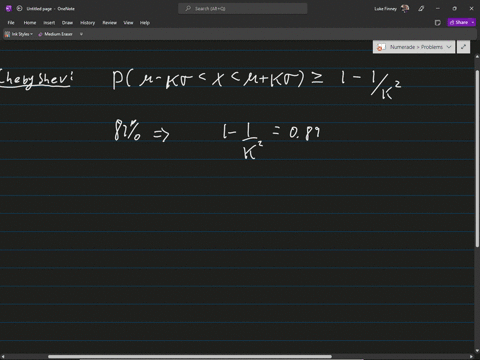Click the Luke Finney account picture

click(x=405, y=9)
